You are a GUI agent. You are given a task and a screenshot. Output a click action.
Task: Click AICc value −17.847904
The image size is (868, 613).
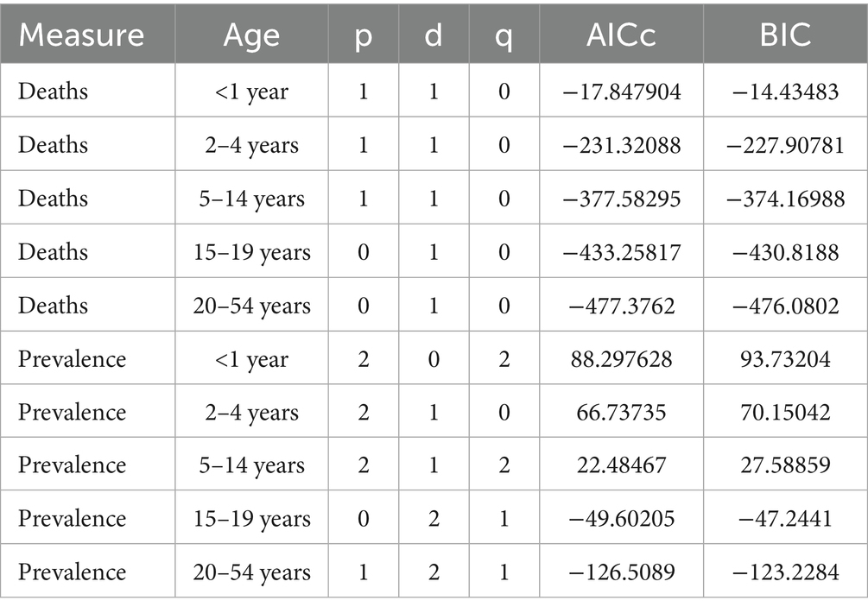pyautogui.click(x=621, y=92)
